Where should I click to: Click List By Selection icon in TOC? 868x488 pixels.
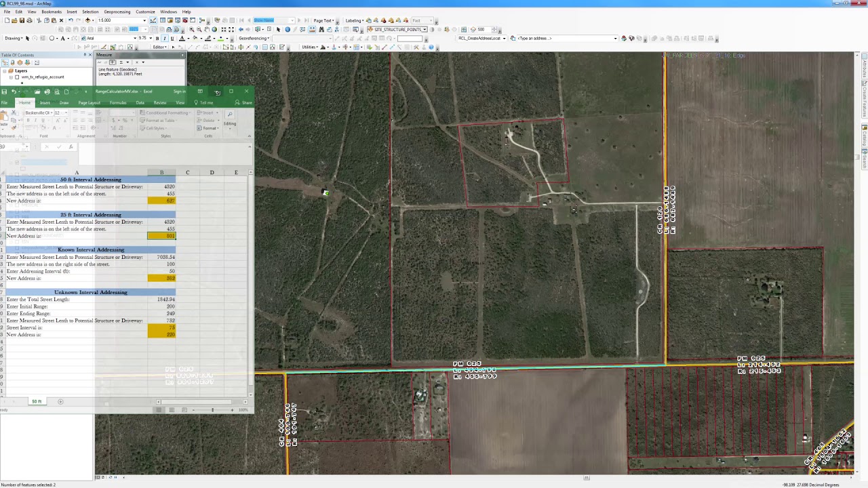coord(28,62)
